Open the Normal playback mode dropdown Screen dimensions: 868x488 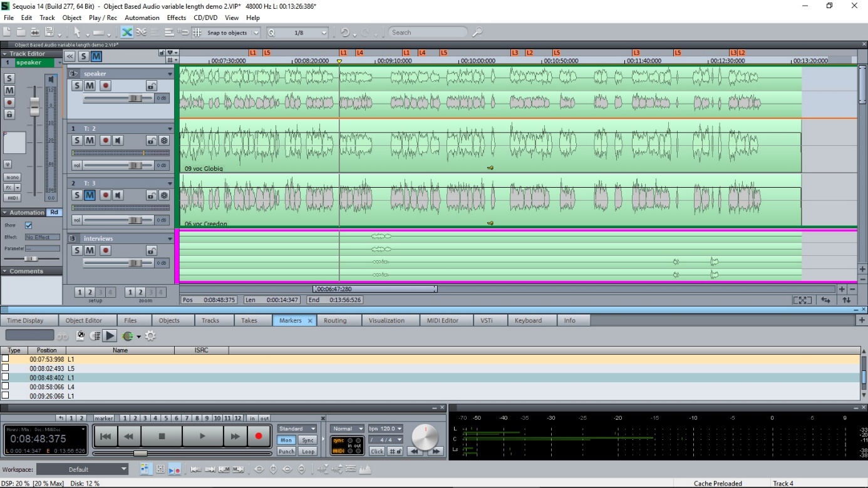pos(348,429)
